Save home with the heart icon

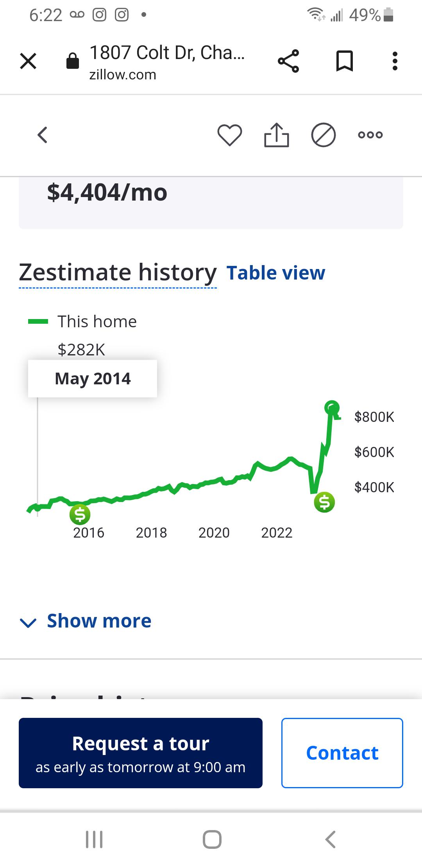coord(229,135)
